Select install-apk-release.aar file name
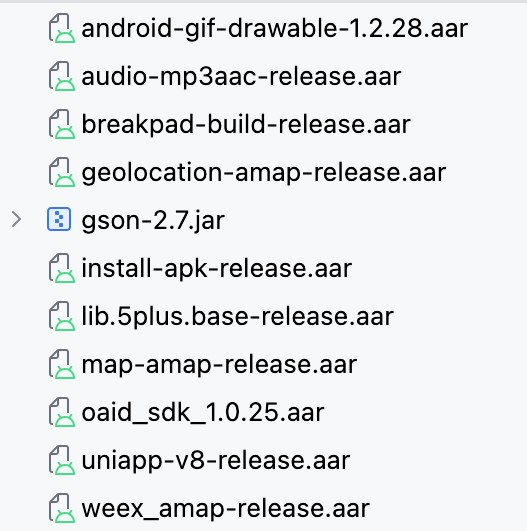 click(217, 269)
